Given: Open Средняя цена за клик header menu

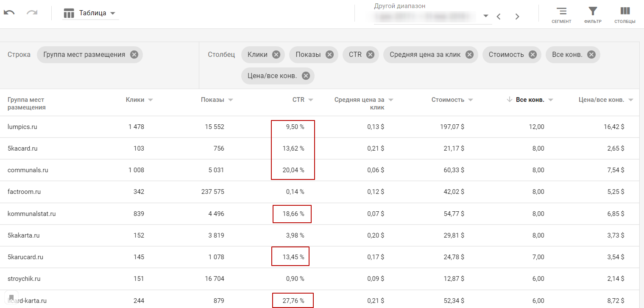Looking at the screenshot, I should pos(390,100).
